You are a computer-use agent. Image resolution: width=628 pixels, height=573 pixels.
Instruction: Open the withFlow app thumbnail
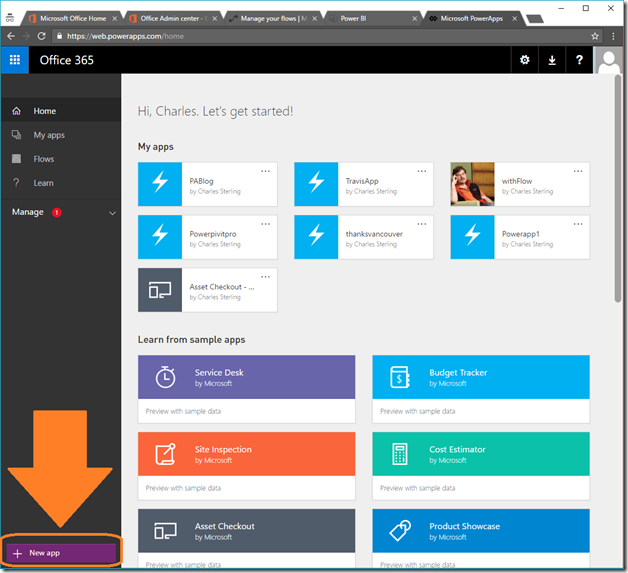pos(472,184)
